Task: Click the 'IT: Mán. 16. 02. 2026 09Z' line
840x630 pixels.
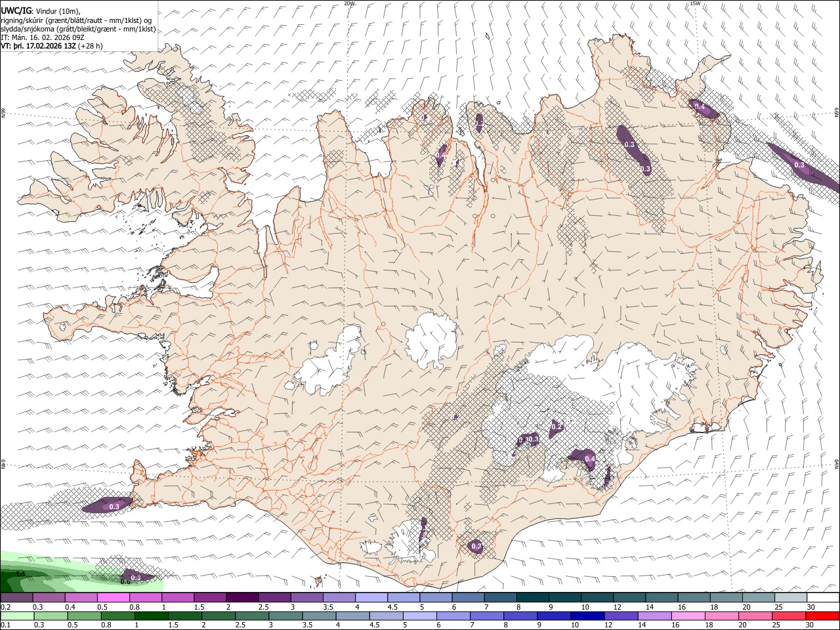Action: [43, 37]
